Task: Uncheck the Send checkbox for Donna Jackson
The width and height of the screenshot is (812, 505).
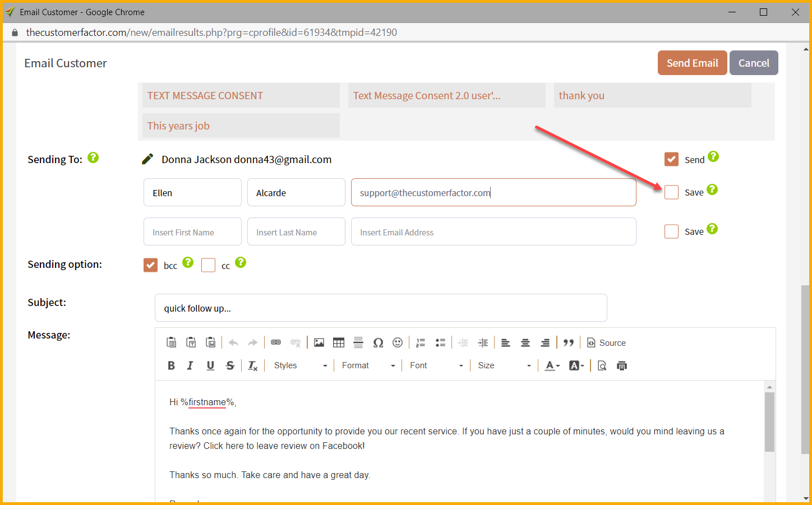Action: click(671, 159)
